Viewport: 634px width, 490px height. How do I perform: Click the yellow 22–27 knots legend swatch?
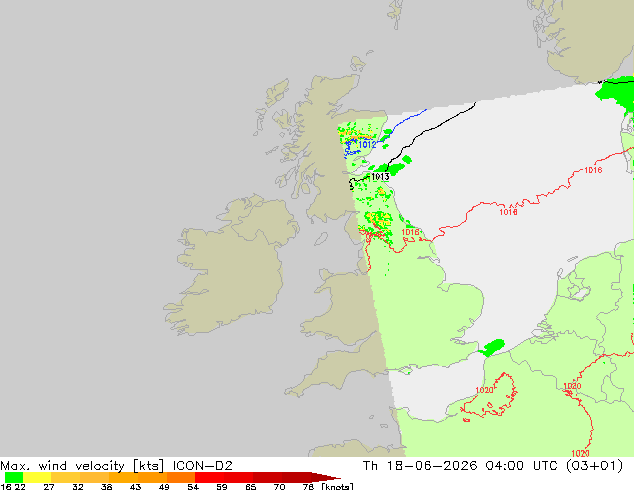point(37,477)
